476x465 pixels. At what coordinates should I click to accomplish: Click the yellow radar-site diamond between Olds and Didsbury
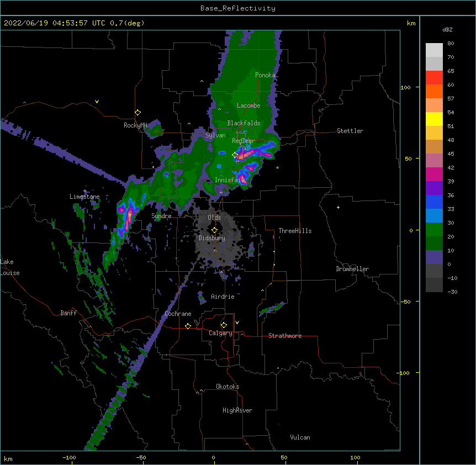pyautogui.click(x=214, y=230)
